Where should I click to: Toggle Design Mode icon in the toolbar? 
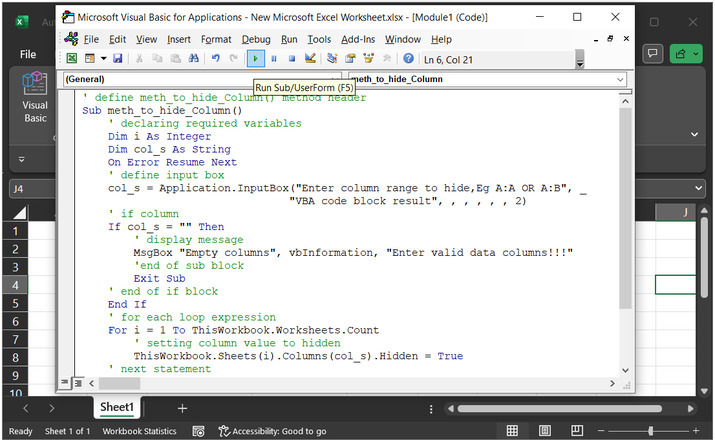[310, 58]
